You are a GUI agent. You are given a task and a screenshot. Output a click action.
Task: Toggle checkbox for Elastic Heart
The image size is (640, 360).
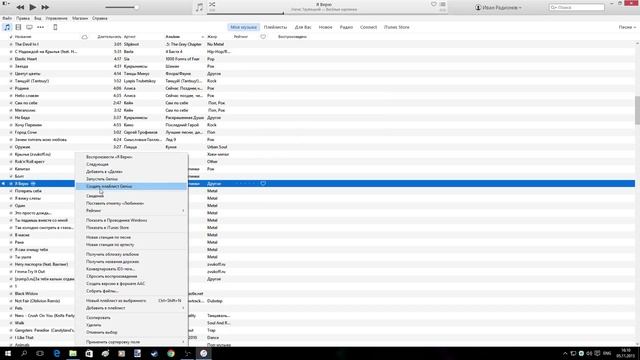tap(11, 59)
